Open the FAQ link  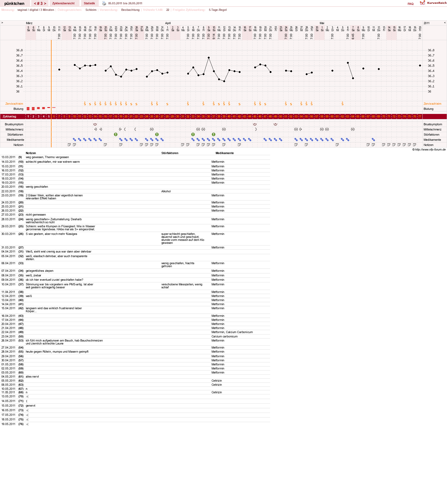(411, 4)
